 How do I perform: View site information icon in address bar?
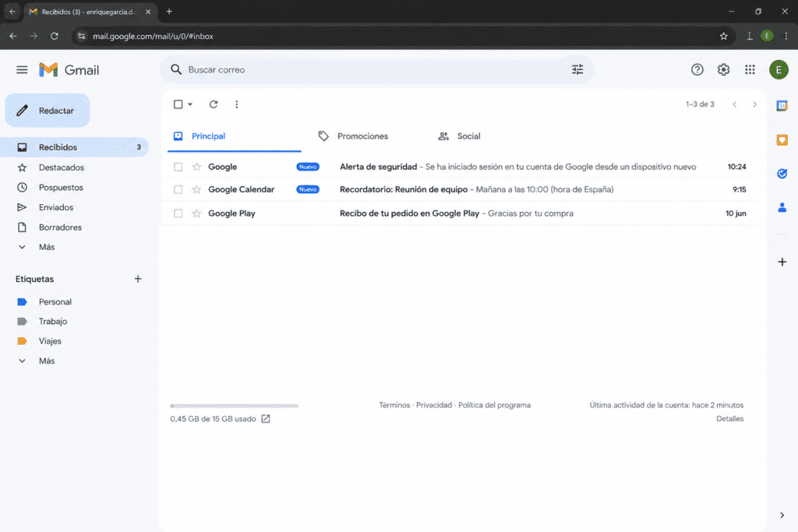81,36
